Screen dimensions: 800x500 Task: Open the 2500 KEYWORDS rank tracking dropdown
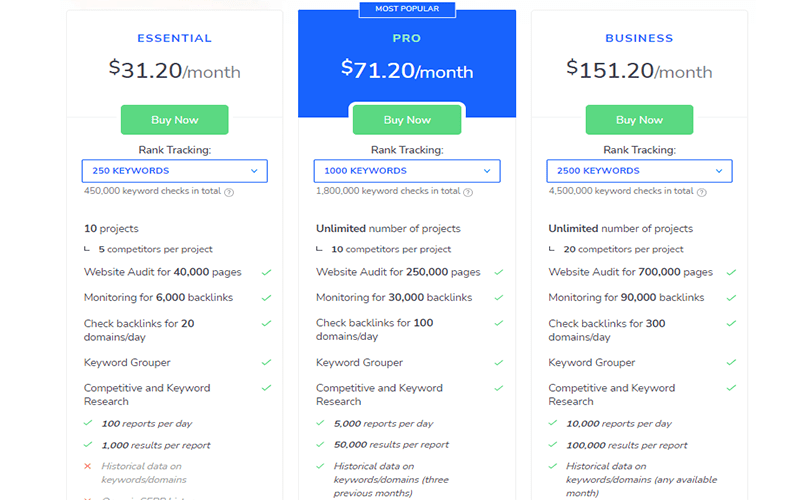pos(639,171)
